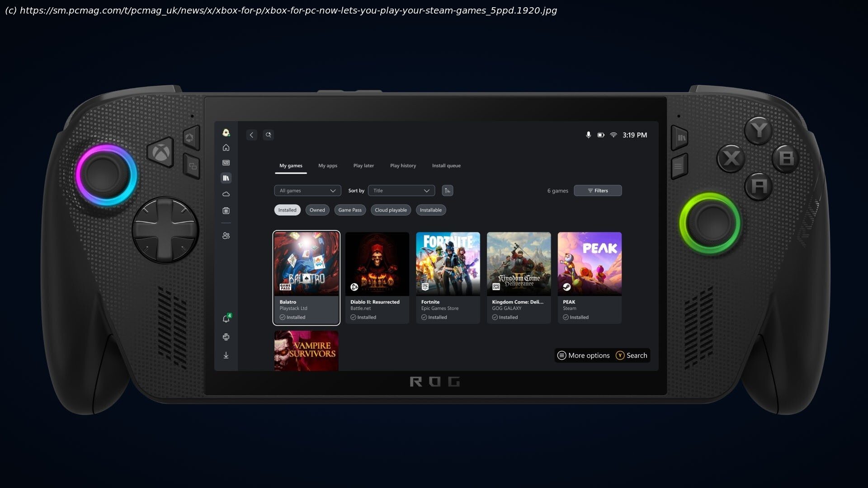Open the Play history tab
Screen dimensions: 868x488
coord(403,166)
